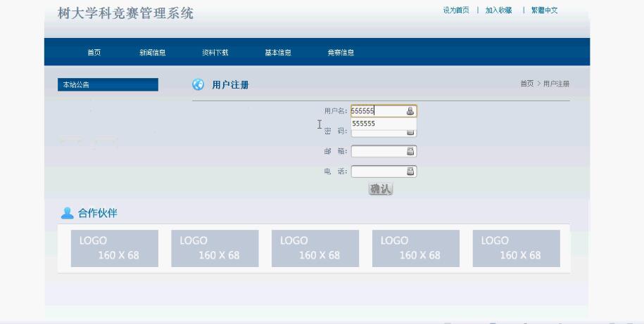The image size is (644, 324).
Task: Choose the 555555 autocomplete suggestion
Action: click(384, 124)
